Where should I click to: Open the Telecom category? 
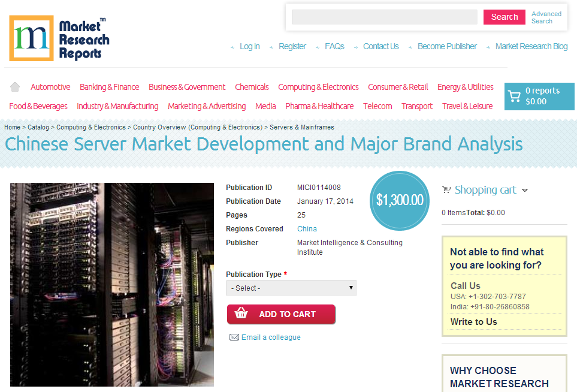(377, 106)
